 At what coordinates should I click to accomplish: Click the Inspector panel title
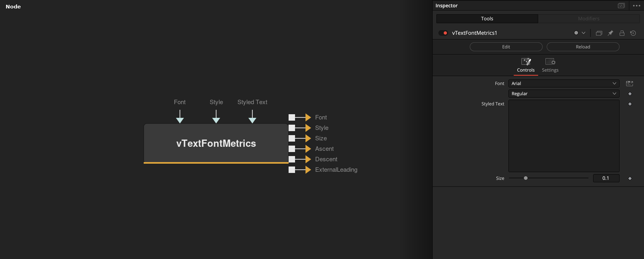(x=446, y=6)
